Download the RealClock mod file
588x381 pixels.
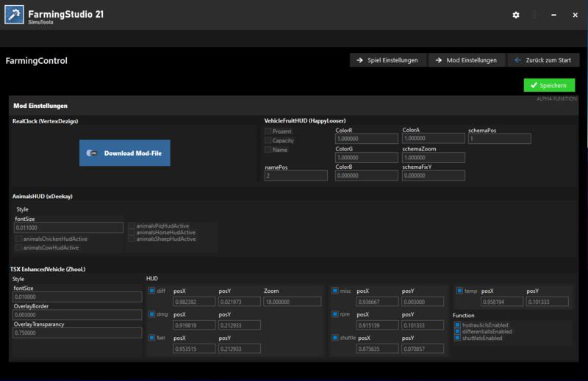[125, 153]
